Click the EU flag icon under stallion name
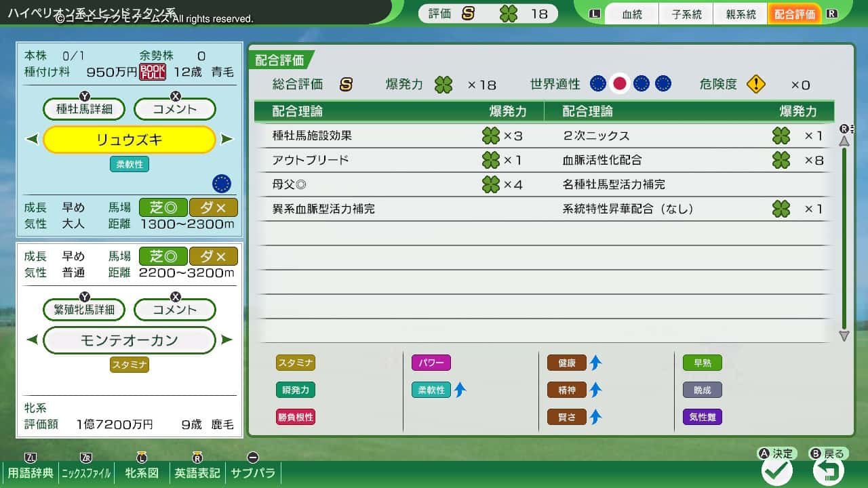 click(221, 183)
